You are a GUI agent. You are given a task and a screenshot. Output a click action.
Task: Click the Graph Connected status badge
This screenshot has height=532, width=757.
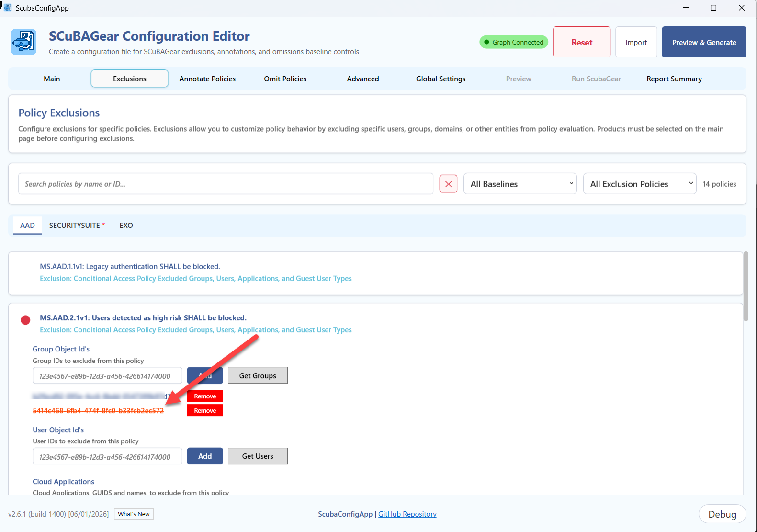point(514,42)
